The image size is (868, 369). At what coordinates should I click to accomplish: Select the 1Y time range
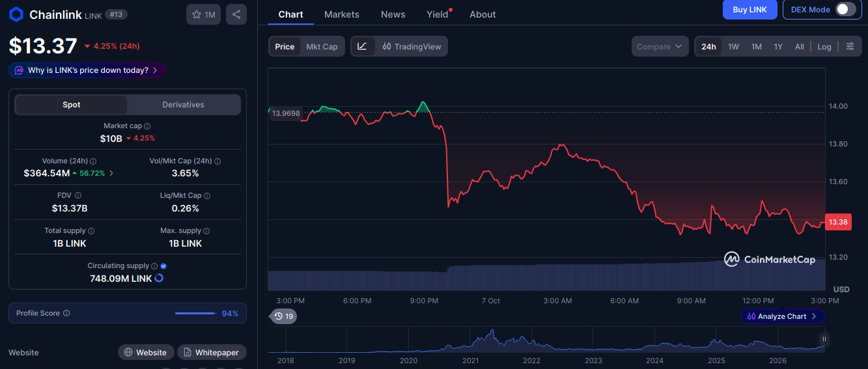(778, 46)
